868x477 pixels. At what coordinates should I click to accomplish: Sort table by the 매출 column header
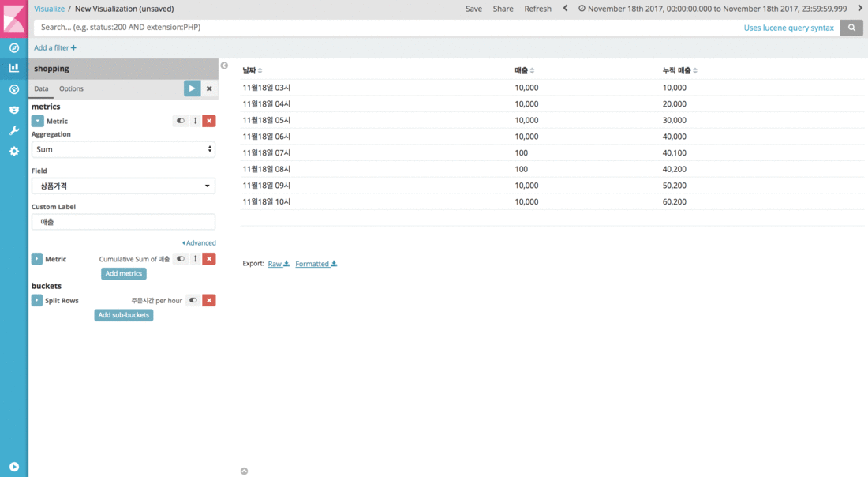click(x=524, y=70)
